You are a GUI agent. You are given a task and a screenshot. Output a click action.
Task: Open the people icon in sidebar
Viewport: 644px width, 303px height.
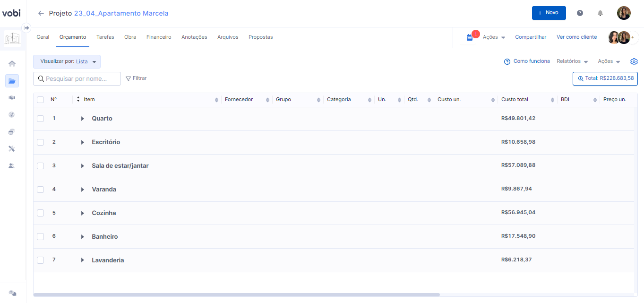coord(12,166)
